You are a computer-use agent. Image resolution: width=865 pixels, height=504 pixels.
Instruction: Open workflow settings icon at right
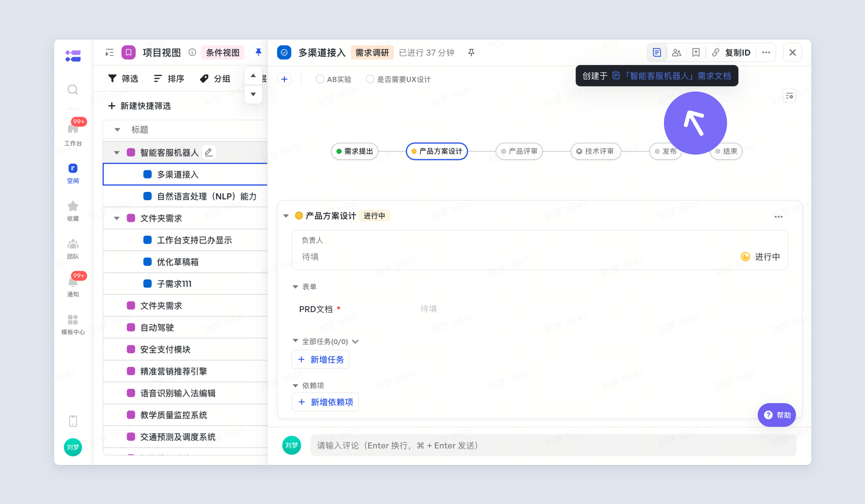coord(789,96)
